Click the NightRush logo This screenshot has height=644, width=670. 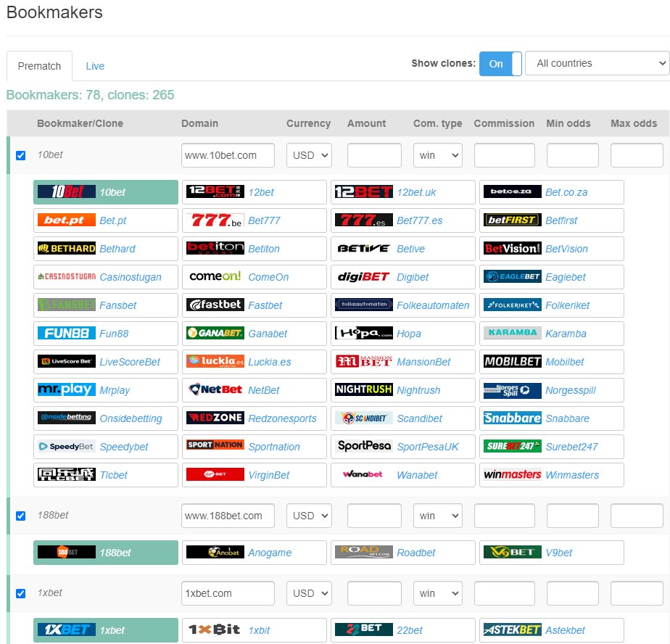coord(363,389)
